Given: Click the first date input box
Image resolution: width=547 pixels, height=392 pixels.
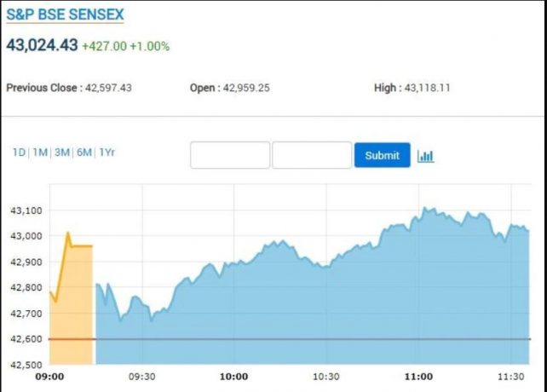Looking at the screenshot, I should [x=230, y=155].
